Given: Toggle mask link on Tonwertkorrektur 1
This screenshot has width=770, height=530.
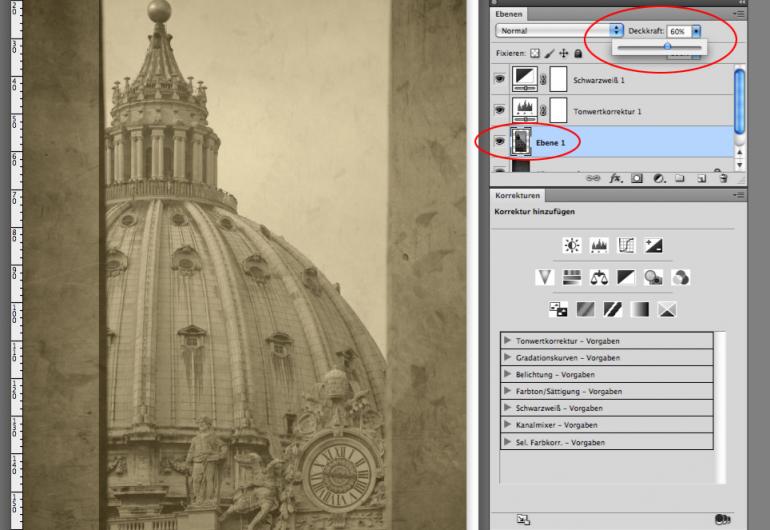Looking at the screenshot, I should click(543, 111).
